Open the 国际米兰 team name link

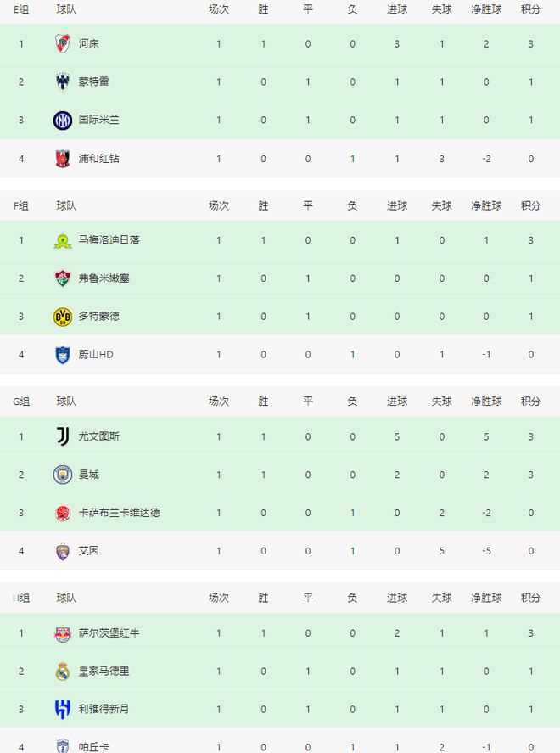pos(98,120)
